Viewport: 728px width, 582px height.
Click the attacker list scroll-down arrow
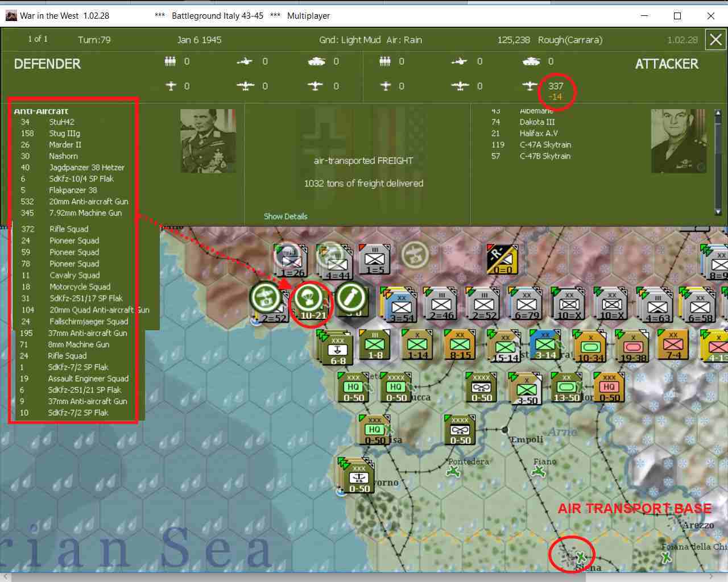pyautogui.click(x=718, y=212)
